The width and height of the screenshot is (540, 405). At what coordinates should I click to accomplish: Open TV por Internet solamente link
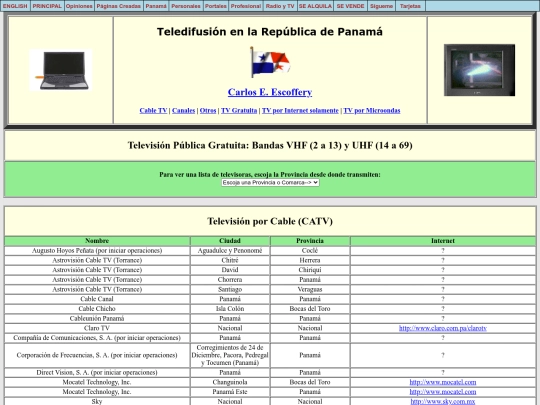pyautogui.click(x=300, y=111)
